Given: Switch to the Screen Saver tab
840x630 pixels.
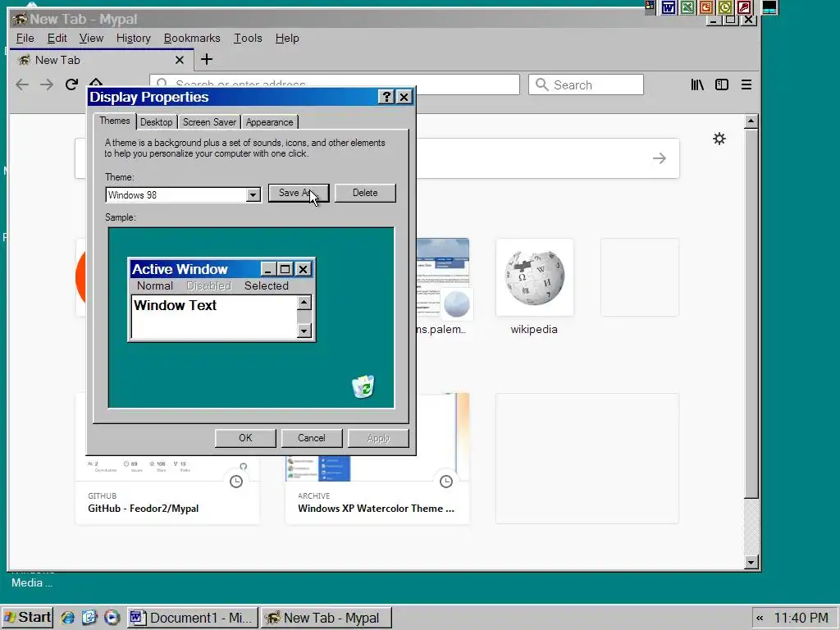Looking at the screenshot, I should (209, 122).
